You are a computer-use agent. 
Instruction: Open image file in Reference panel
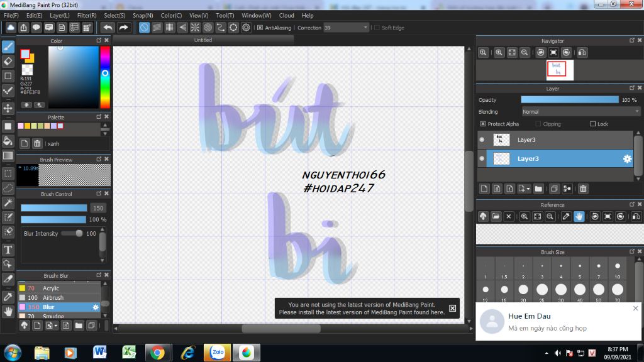coord(496,216)
